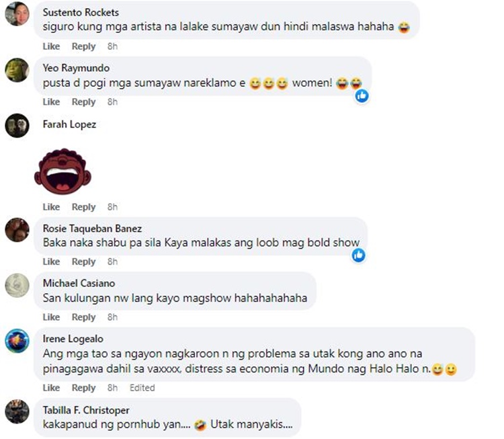This screenshot has height=439, width=504.
Task: Like Farah Lopez's sticker comment
Action: click(x=51, y=207)
